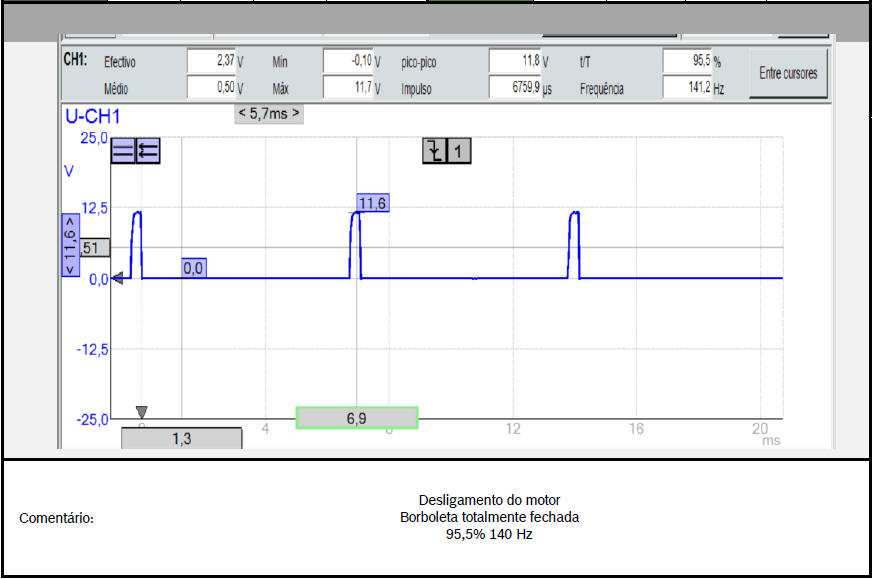Click the t/T duty cycle field showing 95,5
This screenshot has width=876, height=579.
686,61
